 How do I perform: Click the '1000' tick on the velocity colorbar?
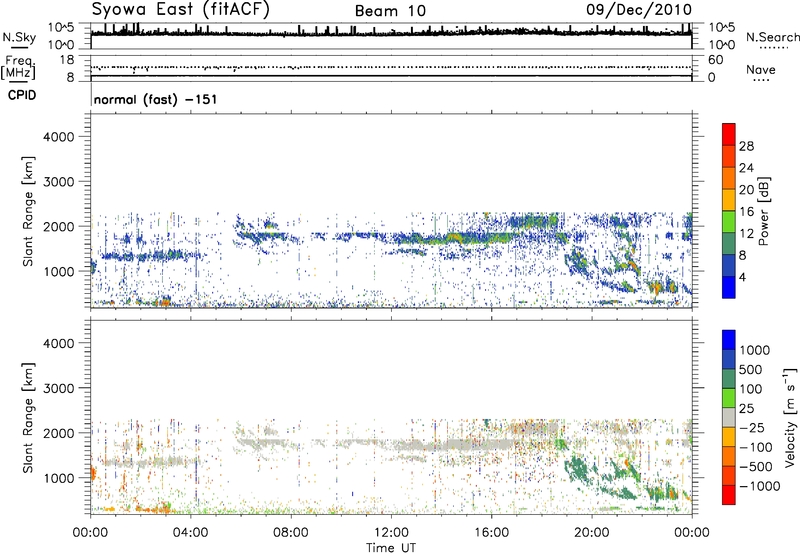pos(755,350)
